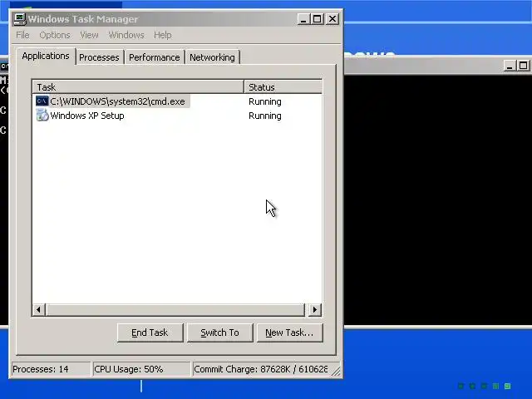This screenshot has height=399, width=532.
Task: Click the right scroll arrow of task list
Action: tap(314, 309)
